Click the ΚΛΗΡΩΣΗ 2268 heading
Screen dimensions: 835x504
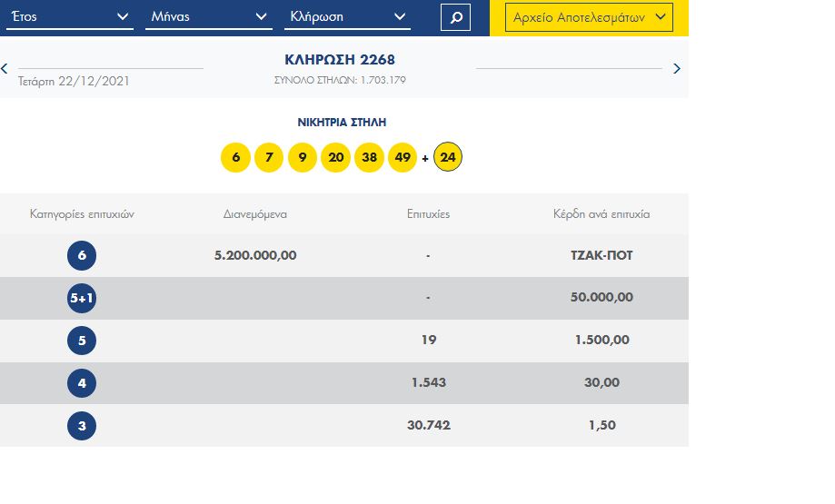340,60
